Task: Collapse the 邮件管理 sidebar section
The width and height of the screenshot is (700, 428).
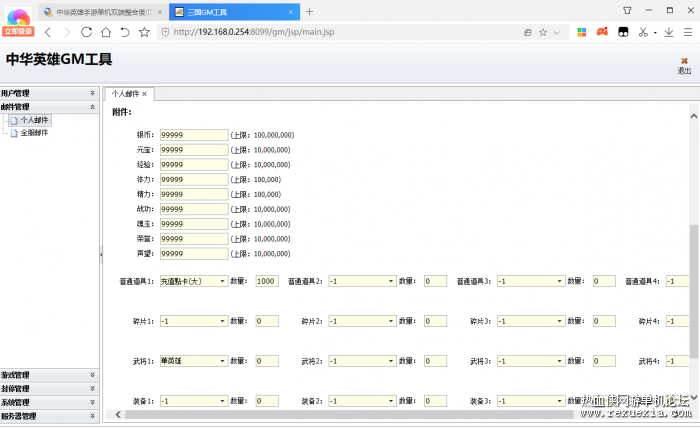Action: pos(50,107)
